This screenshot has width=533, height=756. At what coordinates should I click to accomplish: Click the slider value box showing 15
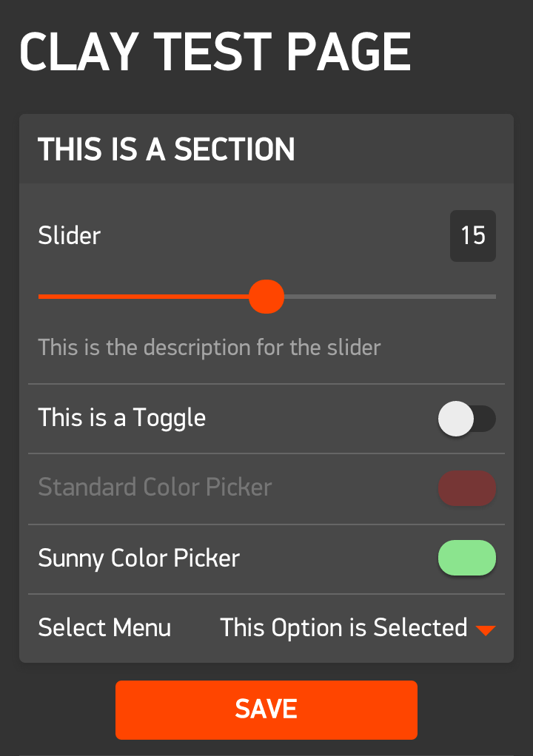click(x=473, y=236)
